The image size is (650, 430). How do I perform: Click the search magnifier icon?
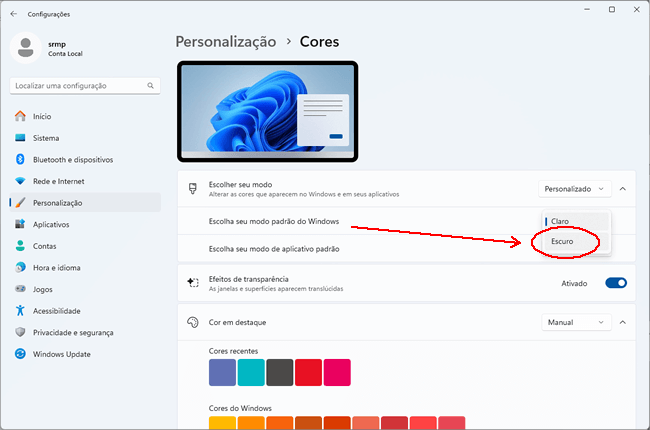click(x=150, y=85)
